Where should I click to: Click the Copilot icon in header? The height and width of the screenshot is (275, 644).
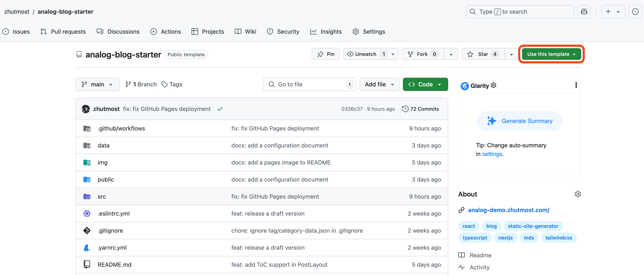pos(584,11)
